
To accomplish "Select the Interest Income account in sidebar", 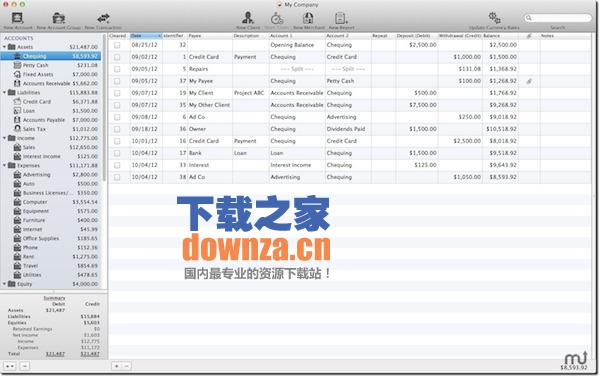I will click(51, 156).
